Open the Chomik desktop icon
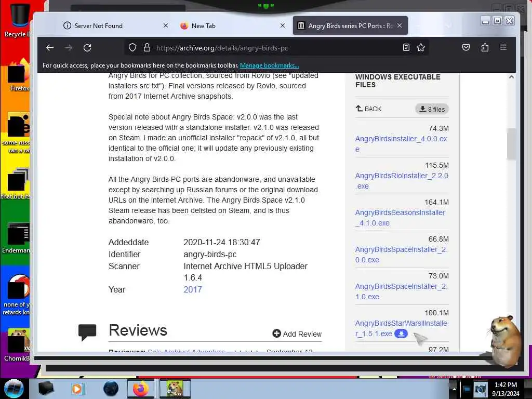 (18, 344)
